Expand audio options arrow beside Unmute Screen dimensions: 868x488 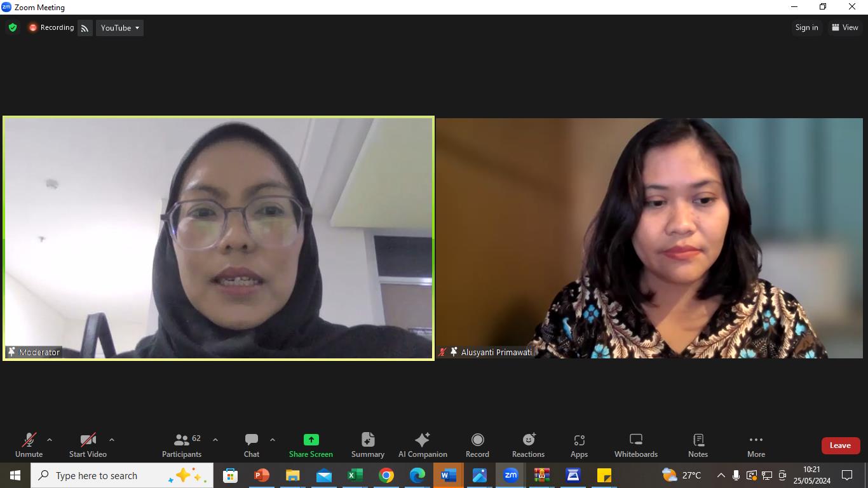50,440
